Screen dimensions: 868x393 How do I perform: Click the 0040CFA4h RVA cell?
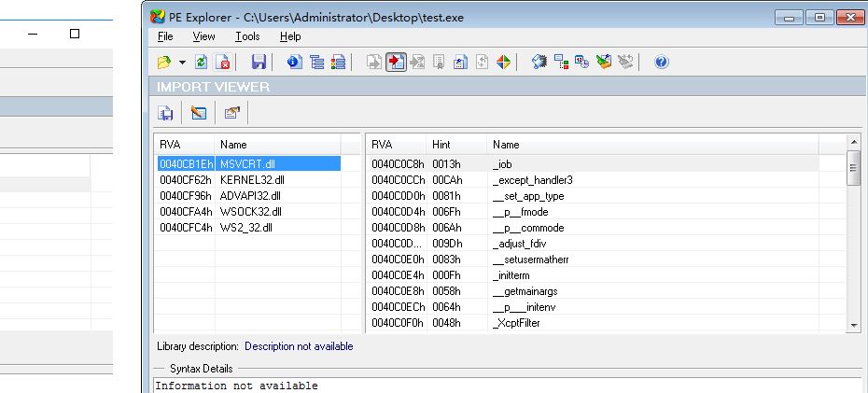(186, 212)
